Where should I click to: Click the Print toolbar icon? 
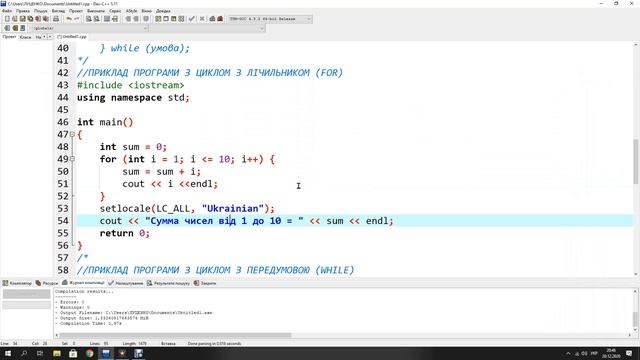(56, 19)
